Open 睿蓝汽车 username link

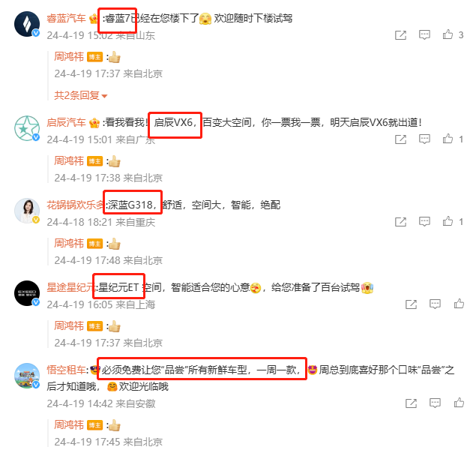pyautogui.click(x=66, y=18)
